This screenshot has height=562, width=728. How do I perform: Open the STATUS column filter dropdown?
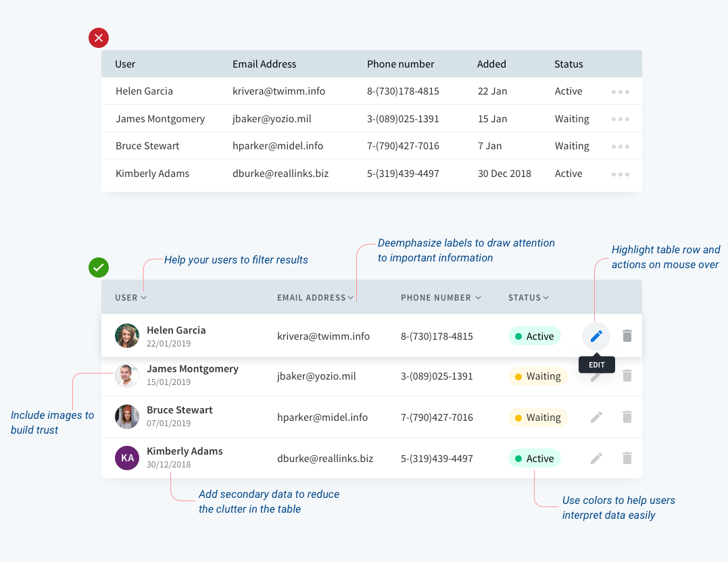[546, 297]
